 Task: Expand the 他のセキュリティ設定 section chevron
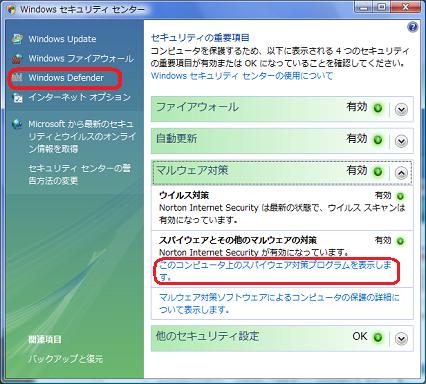pyautogui.click(x=401, y=339)
